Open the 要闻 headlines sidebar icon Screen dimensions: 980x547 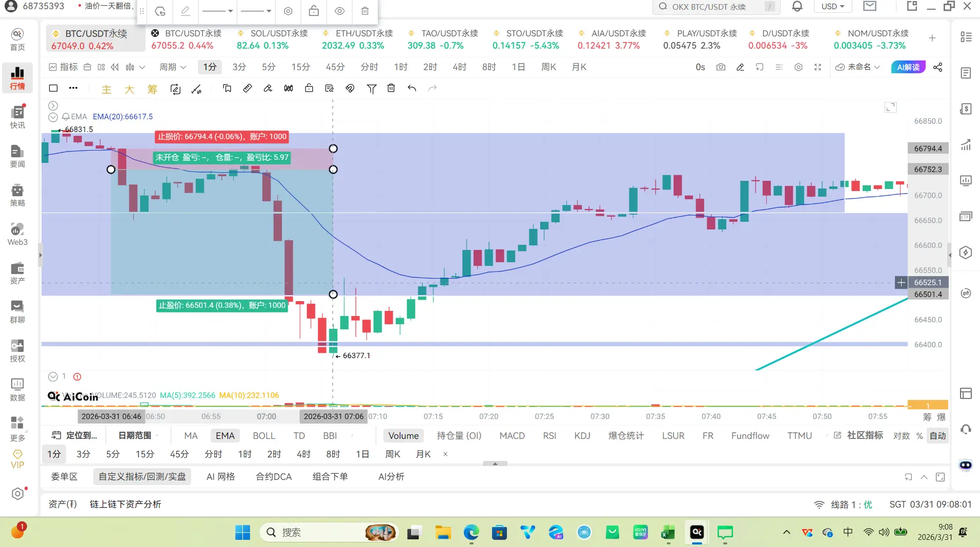[17, 156]
